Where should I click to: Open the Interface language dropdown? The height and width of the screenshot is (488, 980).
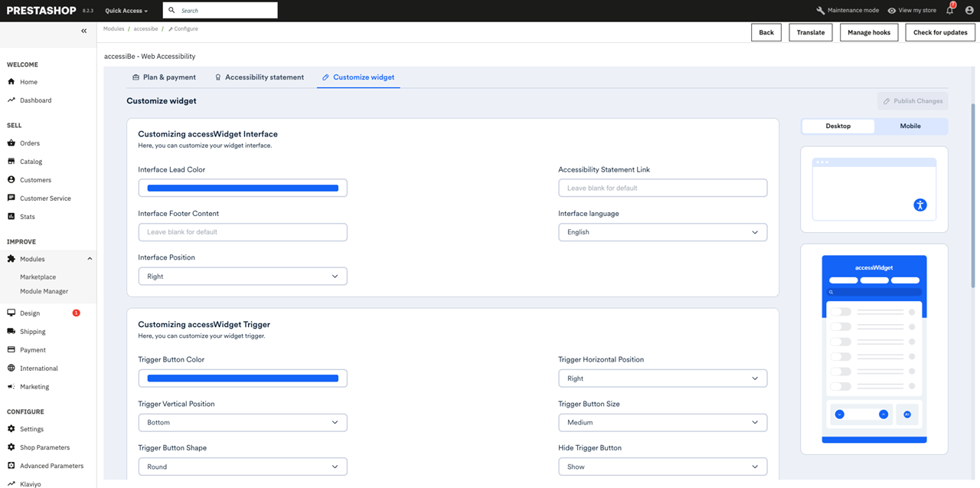(663, 232)
